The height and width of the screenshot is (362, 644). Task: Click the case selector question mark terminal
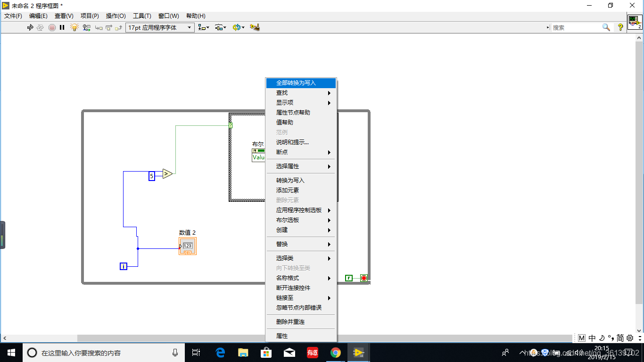(231, 125)
